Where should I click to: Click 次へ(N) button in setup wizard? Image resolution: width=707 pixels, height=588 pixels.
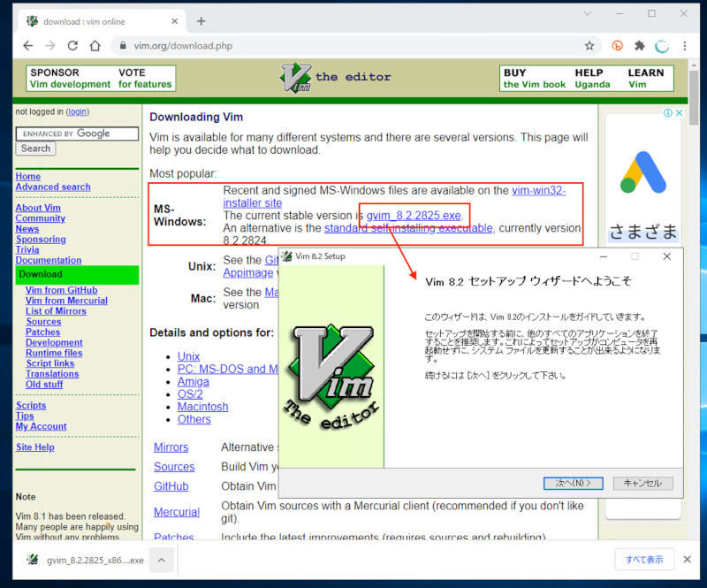point(573,483)
